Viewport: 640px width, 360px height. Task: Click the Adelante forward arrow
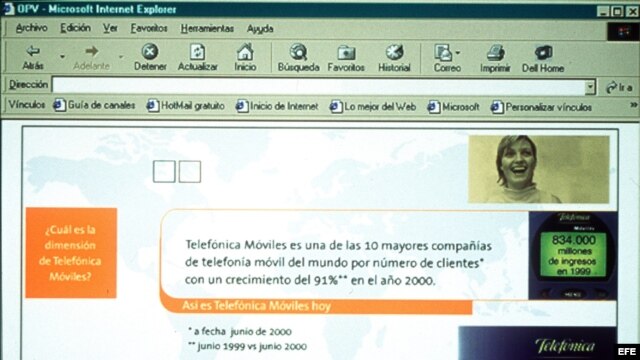[91, 57]
